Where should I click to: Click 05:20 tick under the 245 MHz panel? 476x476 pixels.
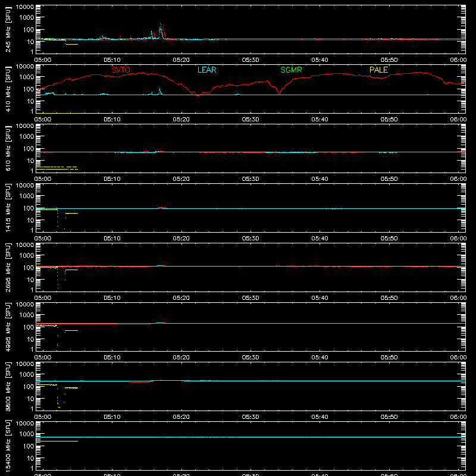pyautogui.click(x=181, y=60)
